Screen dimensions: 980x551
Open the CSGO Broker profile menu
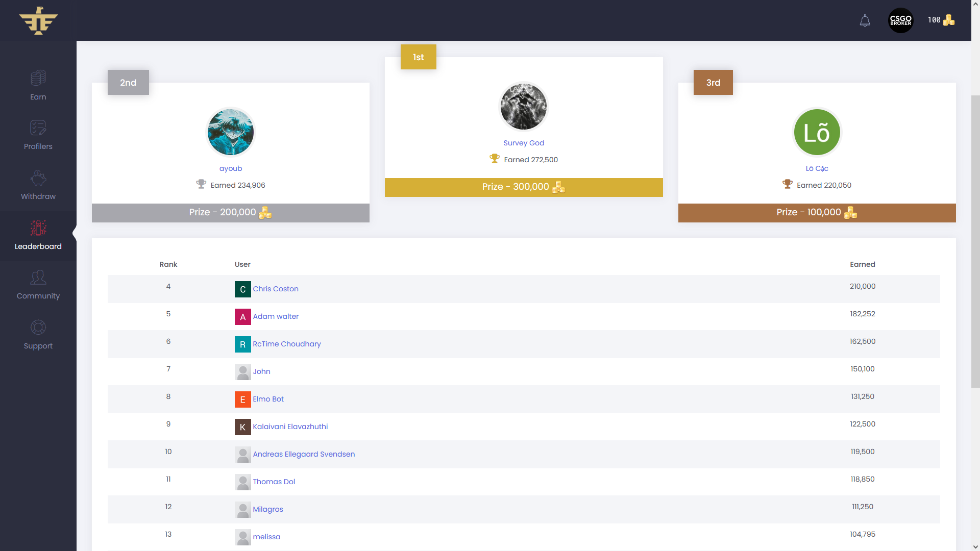[x=900, y=20]
